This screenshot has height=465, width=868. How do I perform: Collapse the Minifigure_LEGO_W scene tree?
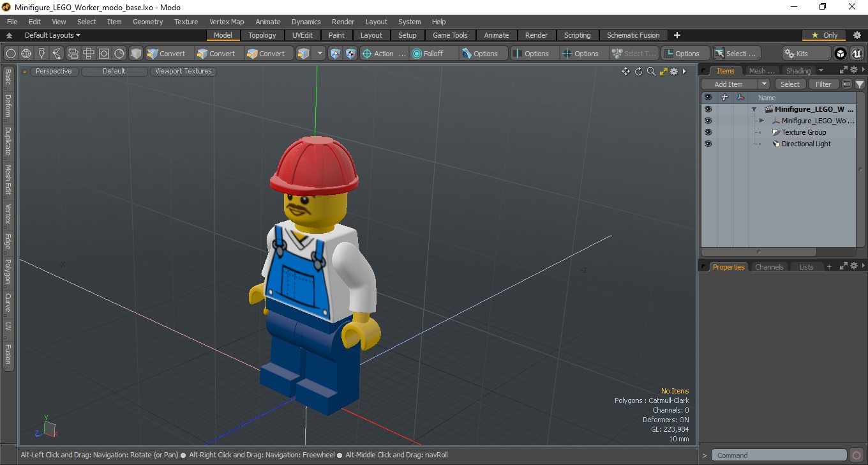click(754, 109)
